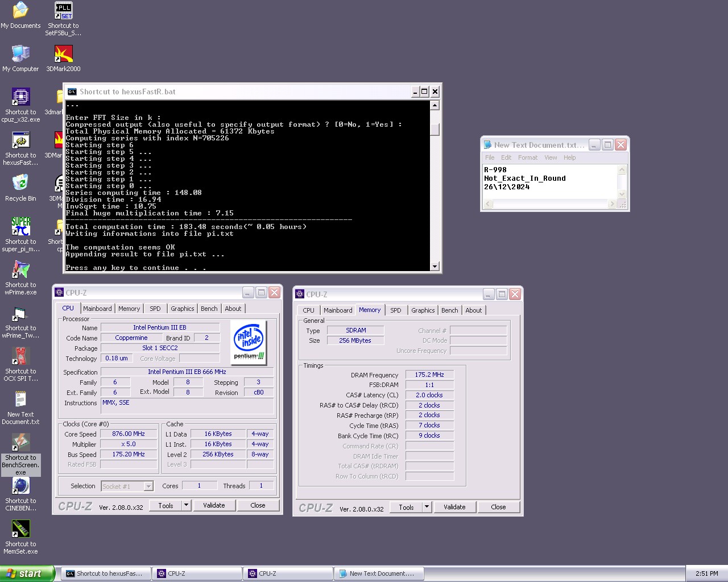The height and width of the screenshot is (582, 728).
Task: Launch the MemSet.exe shortcut icon
Action: click(x=20, y=529)
